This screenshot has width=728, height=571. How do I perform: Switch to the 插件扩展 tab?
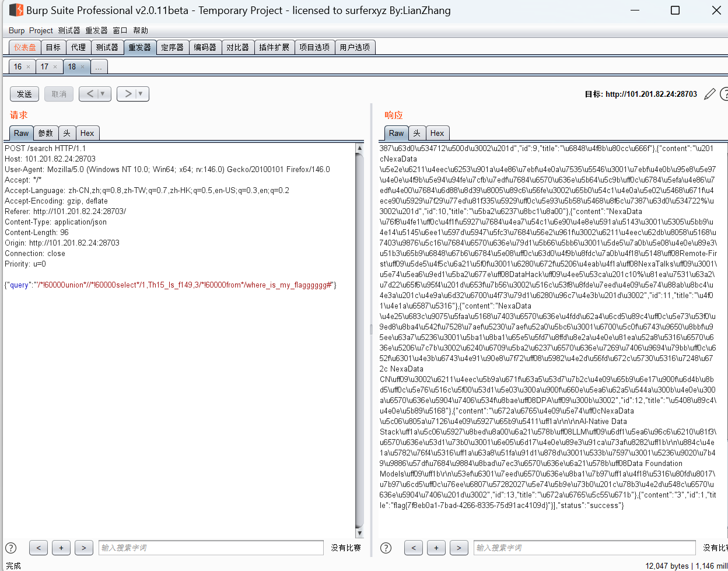[274, 47]
